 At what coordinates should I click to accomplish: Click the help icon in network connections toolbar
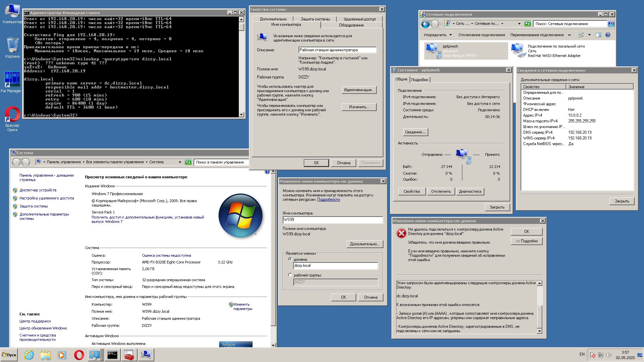click(x=607, y=35)
